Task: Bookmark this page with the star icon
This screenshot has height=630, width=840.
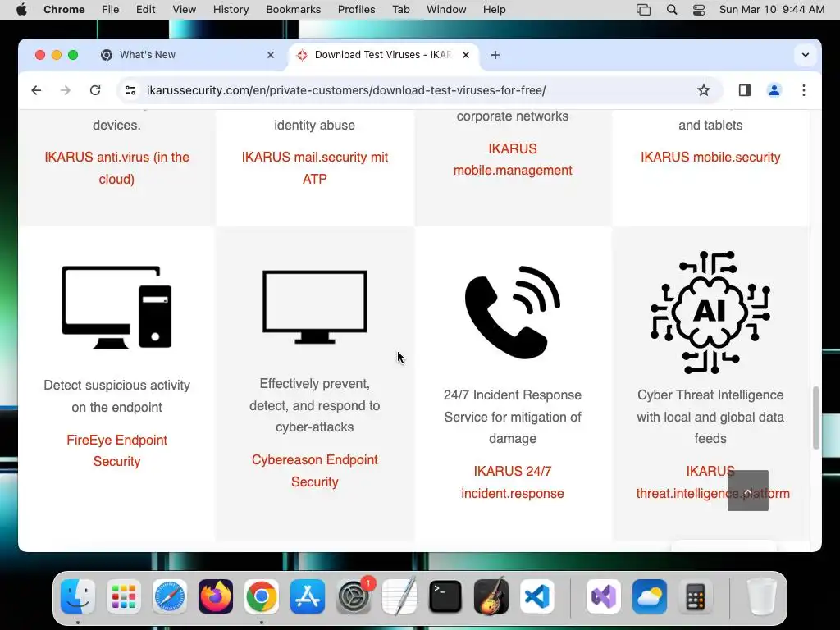Action: (x=703, y=90)
